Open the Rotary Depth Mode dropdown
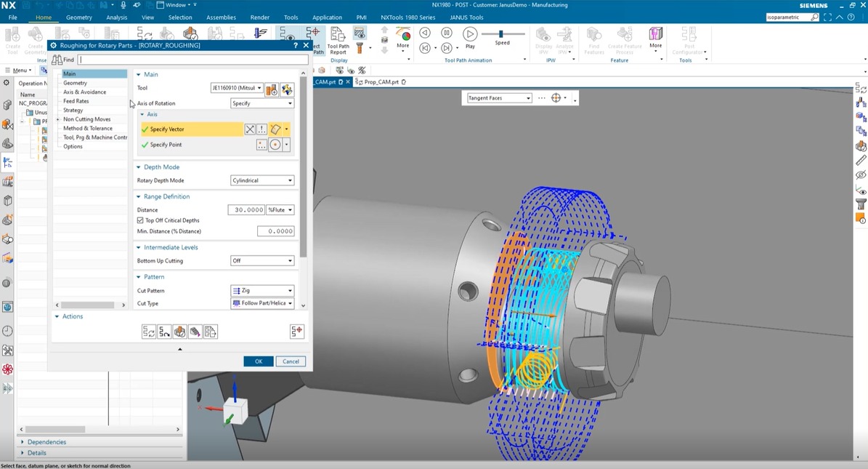The width and height of the screenshot is (868, 469). click(261, 180)
